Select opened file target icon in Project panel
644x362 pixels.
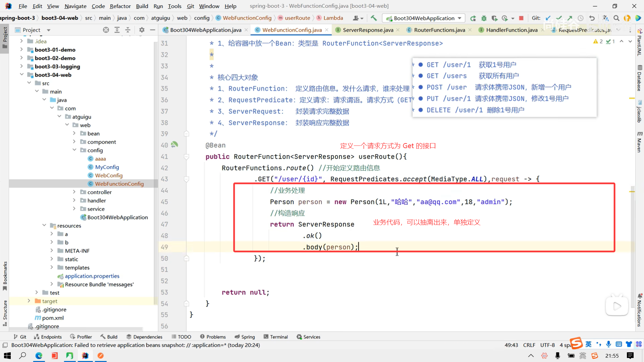point(106,30)
